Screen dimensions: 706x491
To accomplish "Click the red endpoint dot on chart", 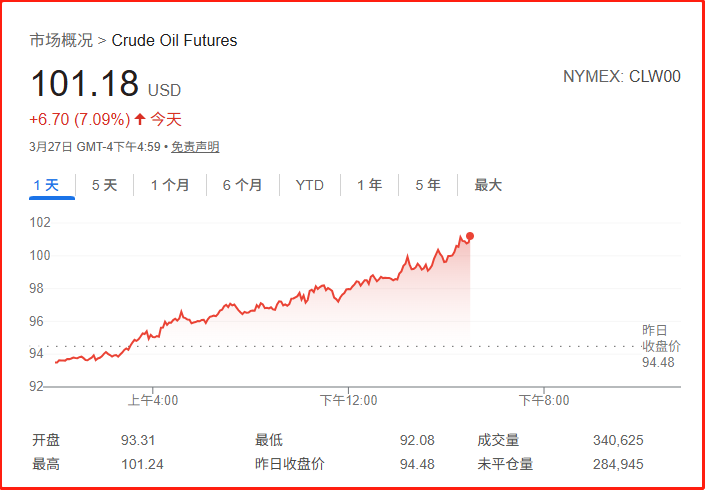I will 470,236.
